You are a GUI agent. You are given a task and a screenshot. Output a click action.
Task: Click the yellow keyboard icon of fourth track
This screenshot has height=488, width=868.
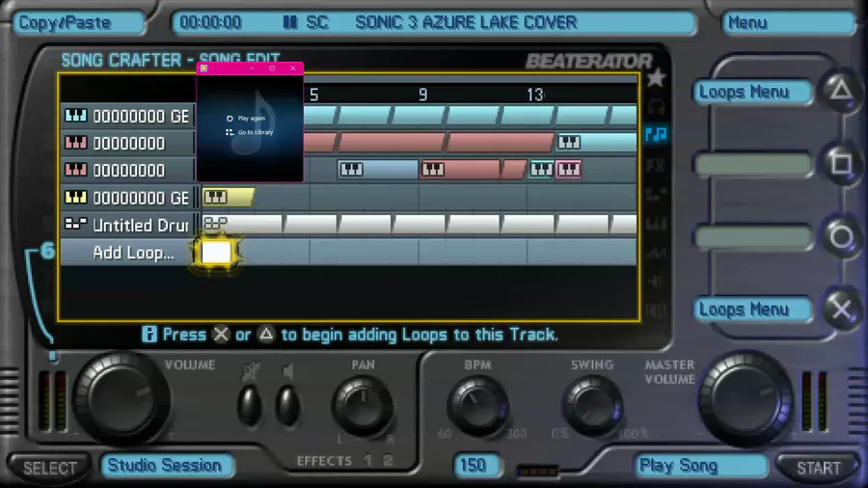[76, 197]
